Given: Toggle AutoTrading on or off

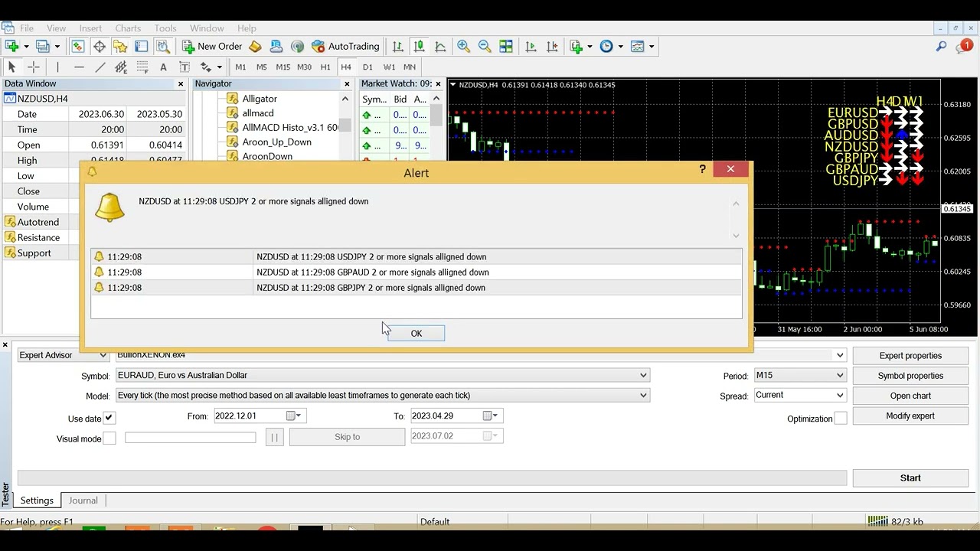Looking at the screenshot, I should click(x=345, y=47).
